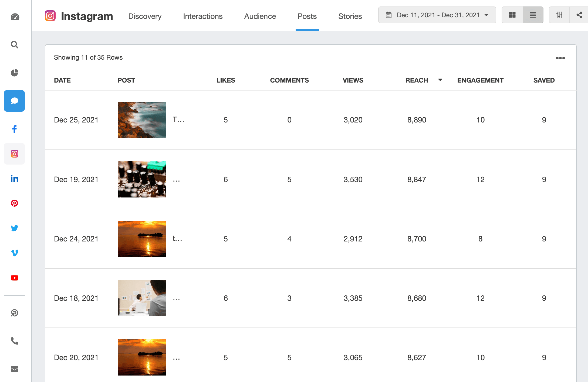Open the share report icon

579,15
